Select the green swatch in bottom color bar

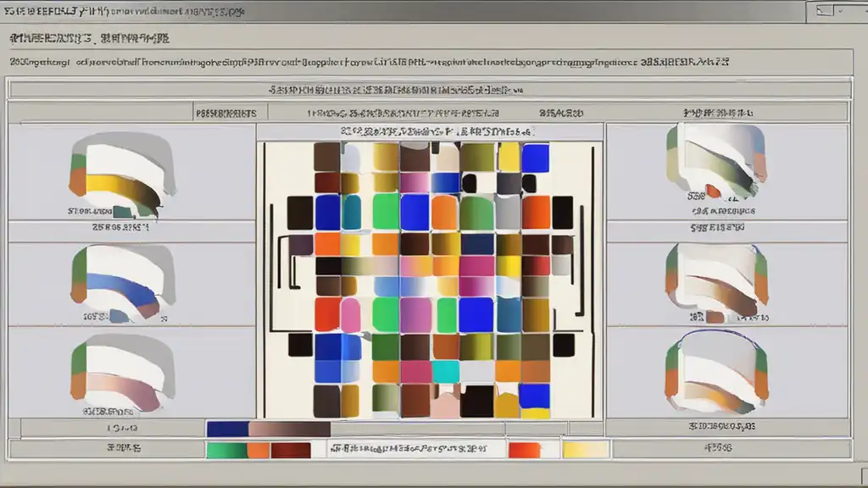tap(225, 450)
